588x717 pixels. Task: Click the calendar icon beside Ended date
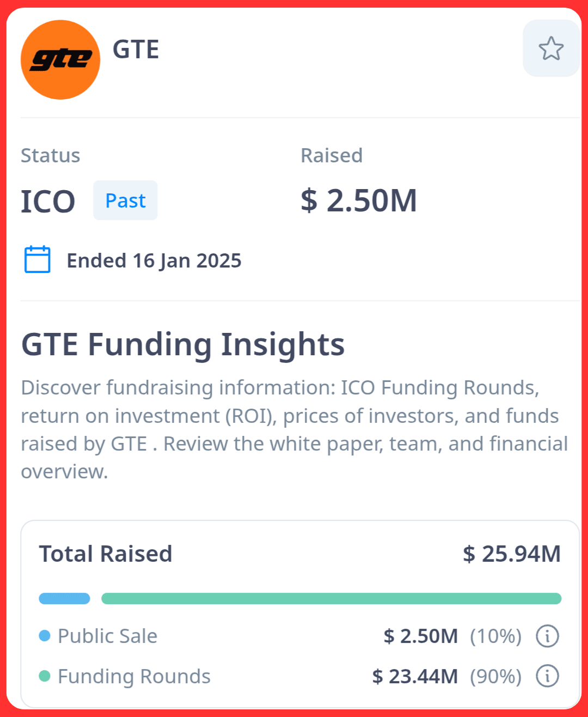(38, 260)
